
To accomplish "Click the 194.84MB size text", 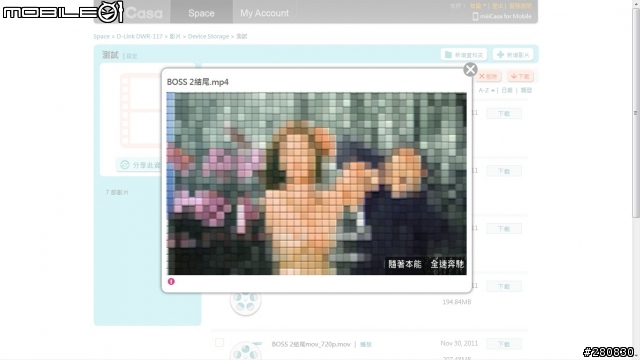I will click(457, 302).
